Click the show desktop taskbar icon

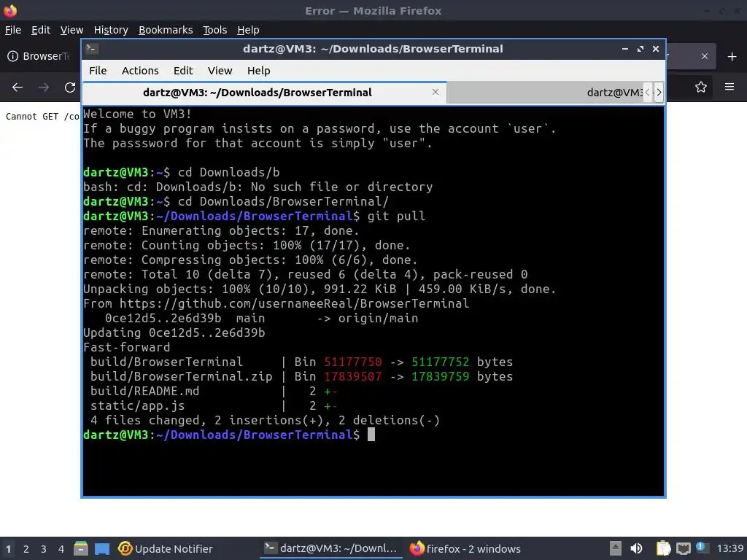[x=102, y=549]
